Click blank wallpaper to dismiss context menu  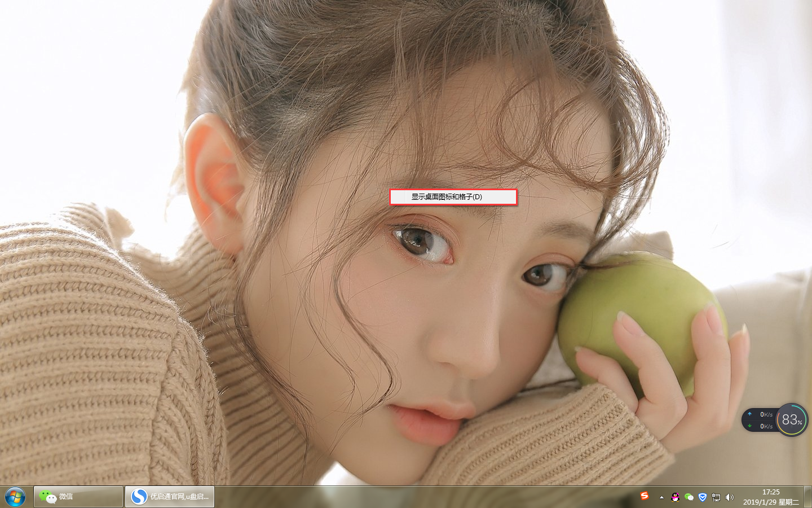[x=85, y=113]
